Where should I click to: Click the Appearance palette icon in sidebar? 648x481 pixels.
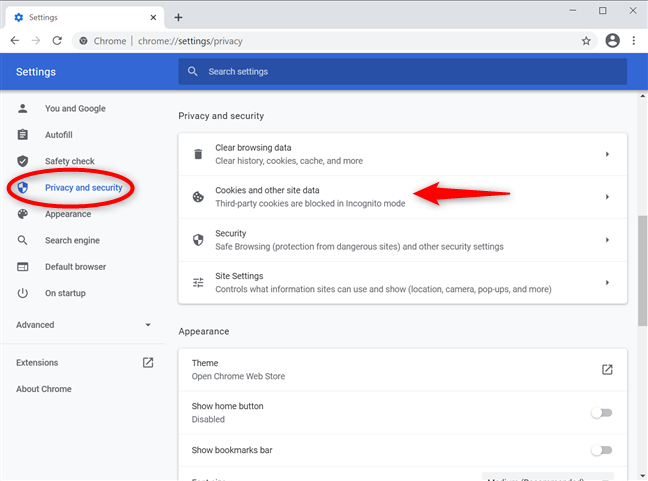click(x=23, y=214)
